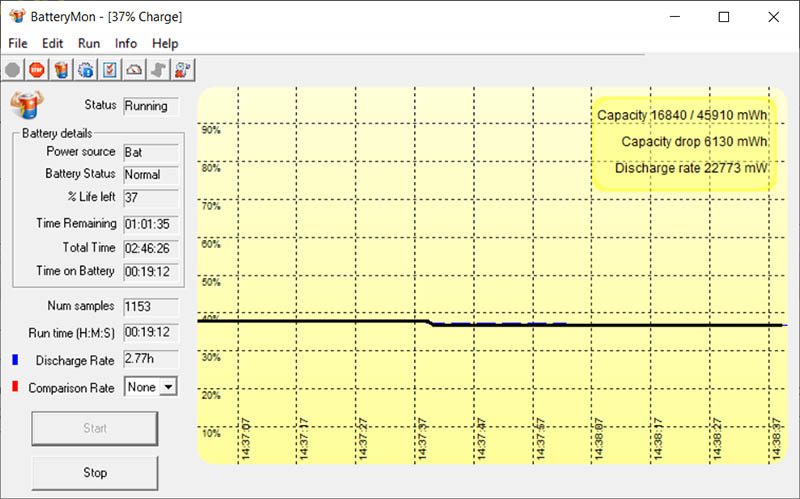Viewport: 800px width, 499px height.
Task: Click the Run time (H:M:S) field
Action: click(151, 333)
